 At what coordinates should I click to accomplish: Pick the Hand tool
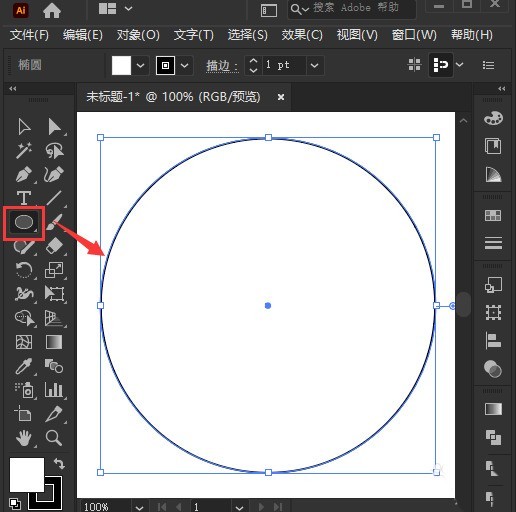24,437
